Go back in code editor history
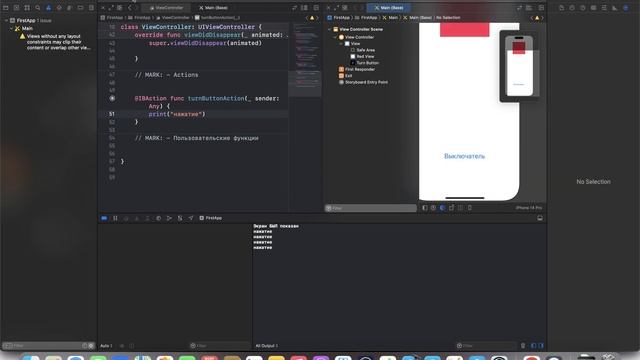Image resolution: width=640 pixels, height=360 pixels. coord(130,8)
